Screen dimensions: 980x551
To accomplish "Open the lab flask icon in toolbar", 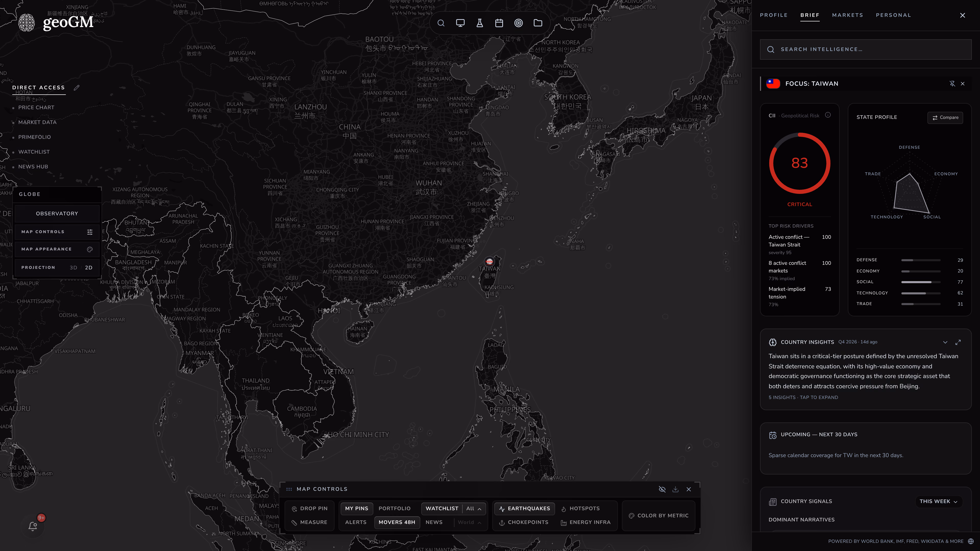I will 480,23.
